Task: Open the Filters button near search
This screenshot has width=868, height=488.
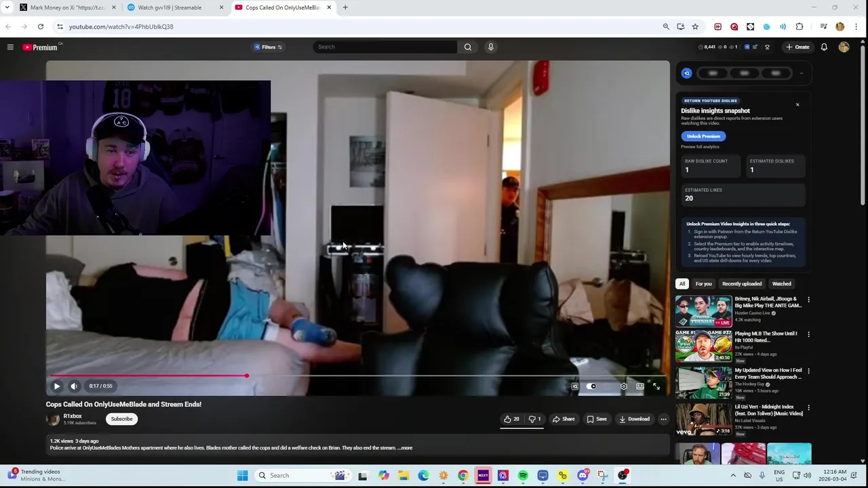Action: 268,47
